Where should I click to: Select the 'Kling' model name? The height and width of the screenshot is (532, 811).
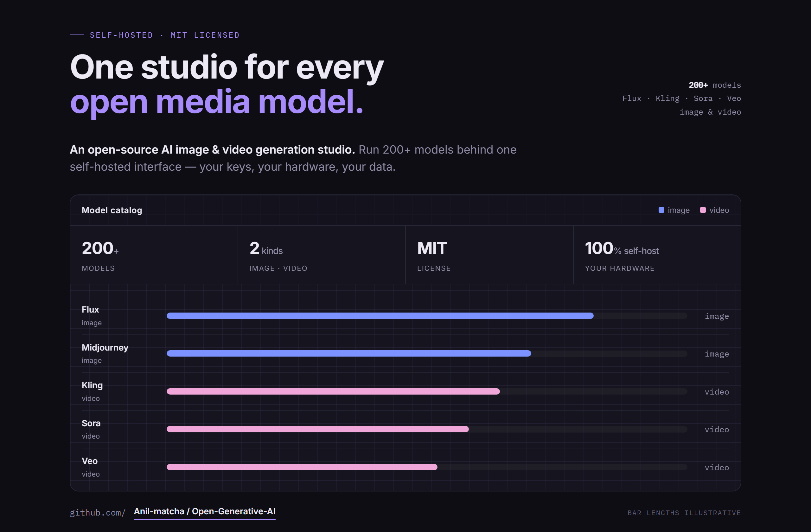coord(92,385)
